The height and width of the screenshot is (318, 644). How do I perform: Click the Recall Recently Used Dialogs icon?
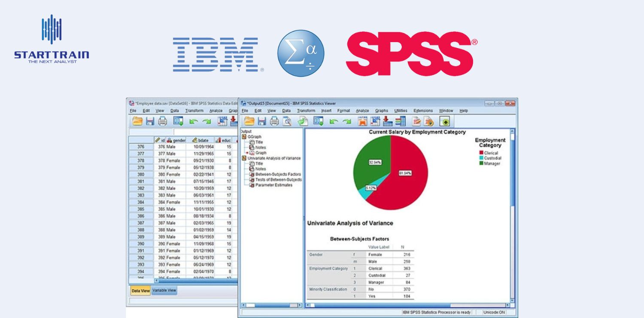tap(318, 121)
